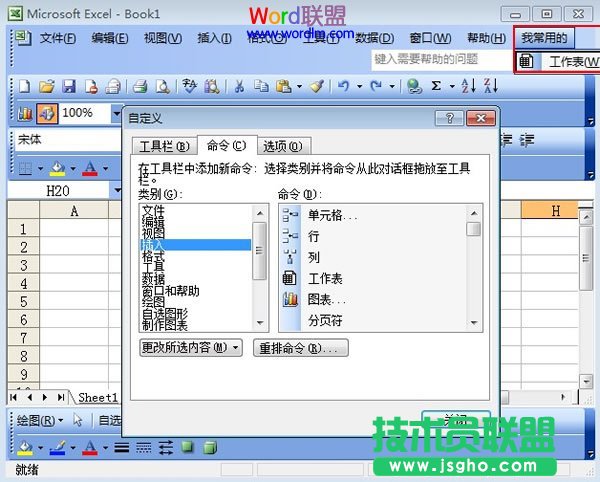Click the Format Painter brush icon

pos(315,87)
